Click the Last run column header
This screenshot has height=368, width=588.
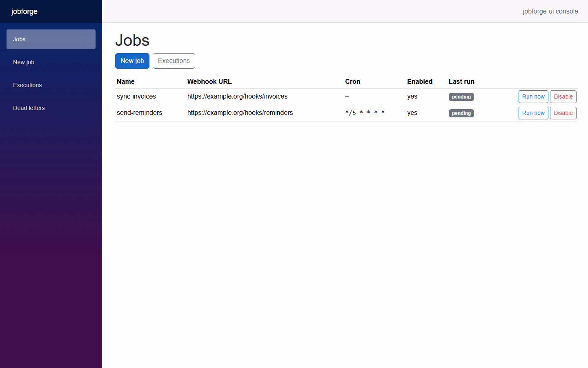point(461,81)
